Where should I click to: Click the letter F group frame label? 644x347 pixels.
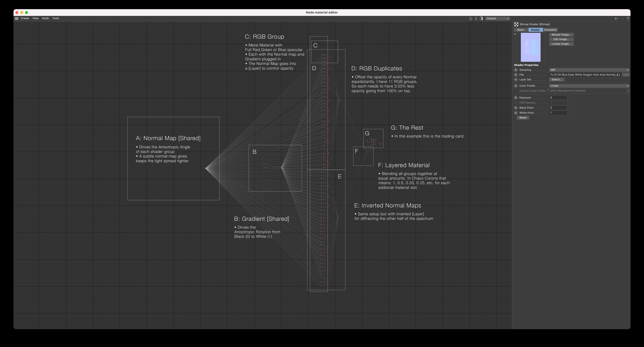(356, 151)
